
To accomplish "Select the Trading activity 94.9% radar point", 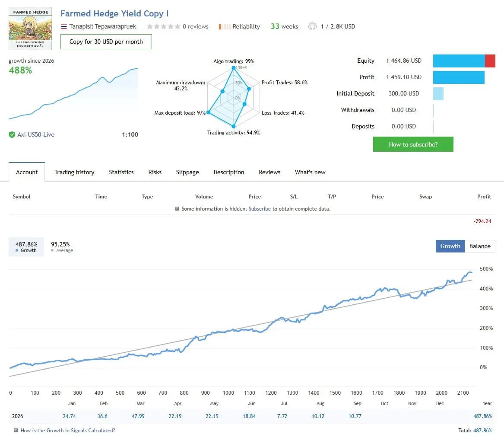I will click(234, 126).
